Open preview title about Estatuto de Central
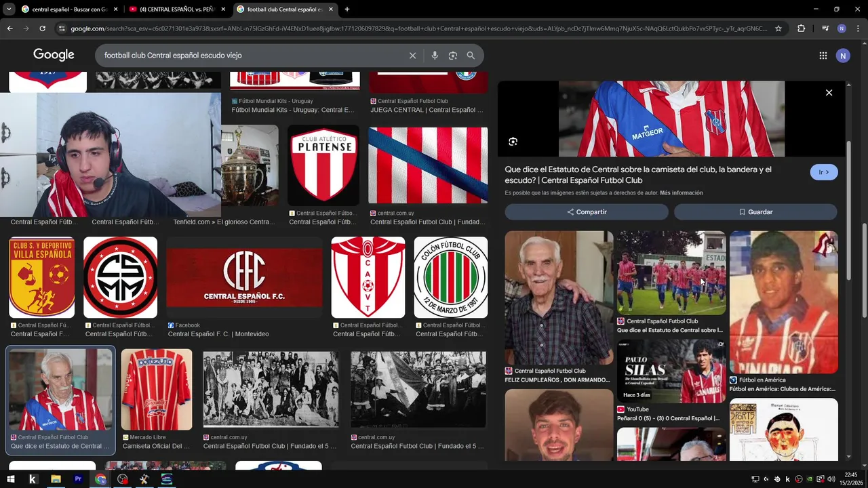This screenshot has width=868, height=488. tap(638, 175)
